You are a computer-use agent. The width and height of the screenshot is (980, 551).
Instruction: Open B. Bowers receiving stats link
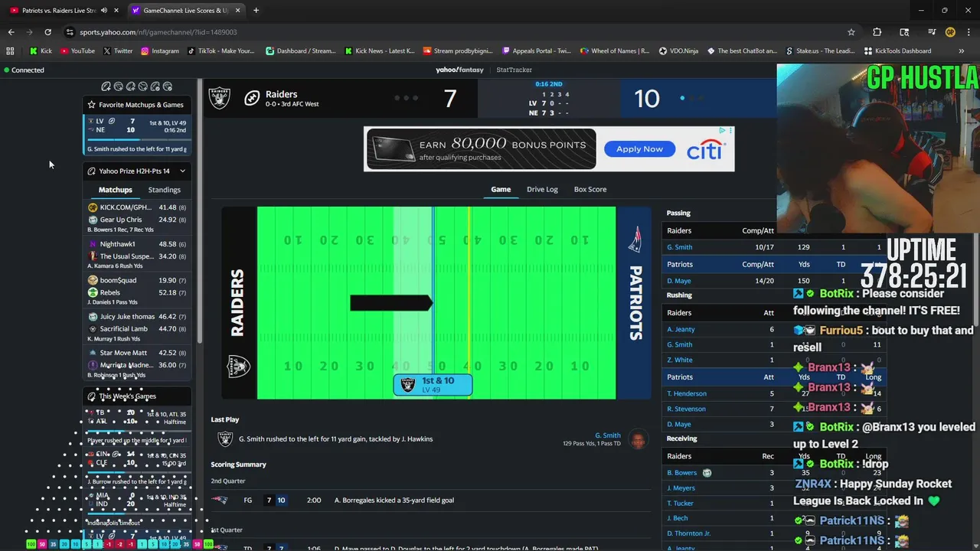pyautogui.click(x=681, y=473)
